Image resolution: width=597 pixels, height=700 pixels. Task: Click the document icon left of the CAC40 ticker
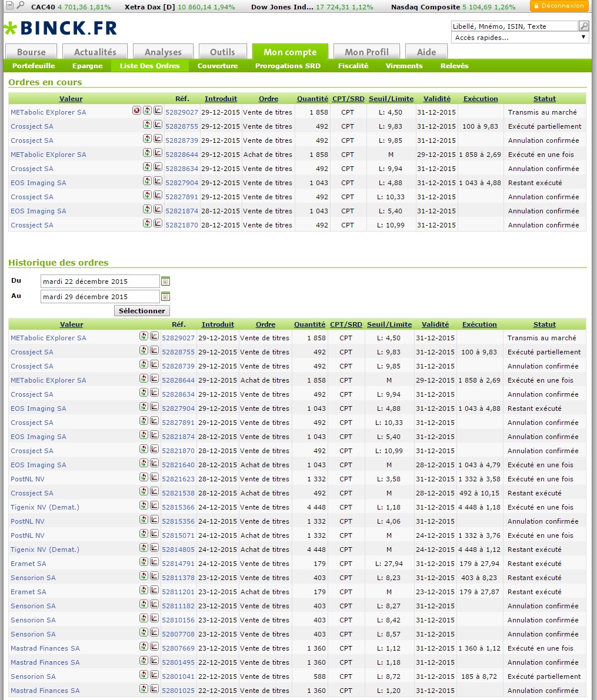10,6
